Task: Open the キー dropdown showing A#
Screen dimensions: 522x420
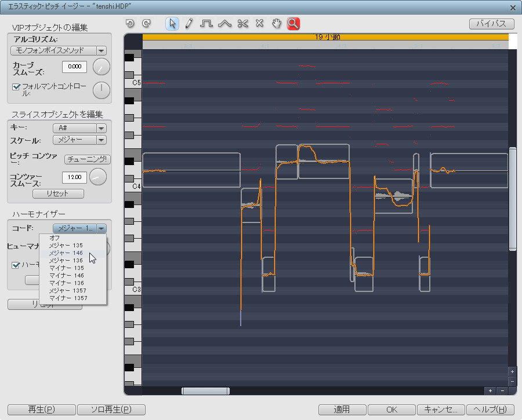Action: 79,128
